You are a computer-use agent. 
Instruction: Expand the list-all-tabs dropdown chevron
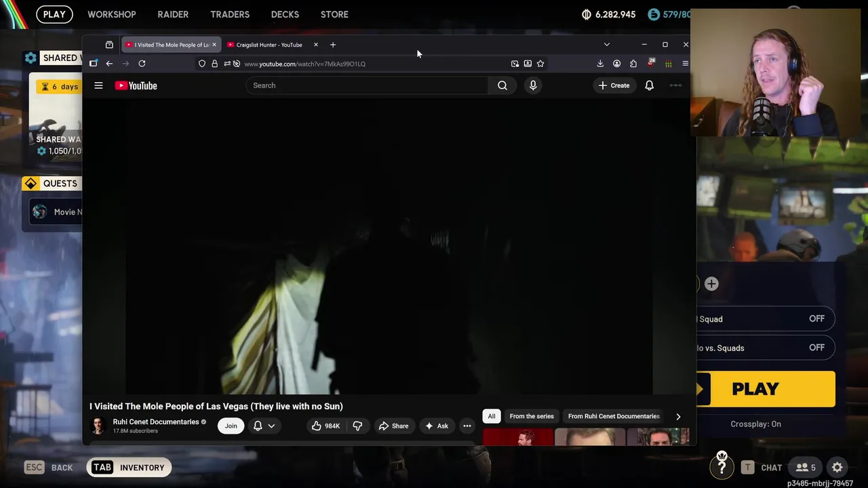(606, 45)
